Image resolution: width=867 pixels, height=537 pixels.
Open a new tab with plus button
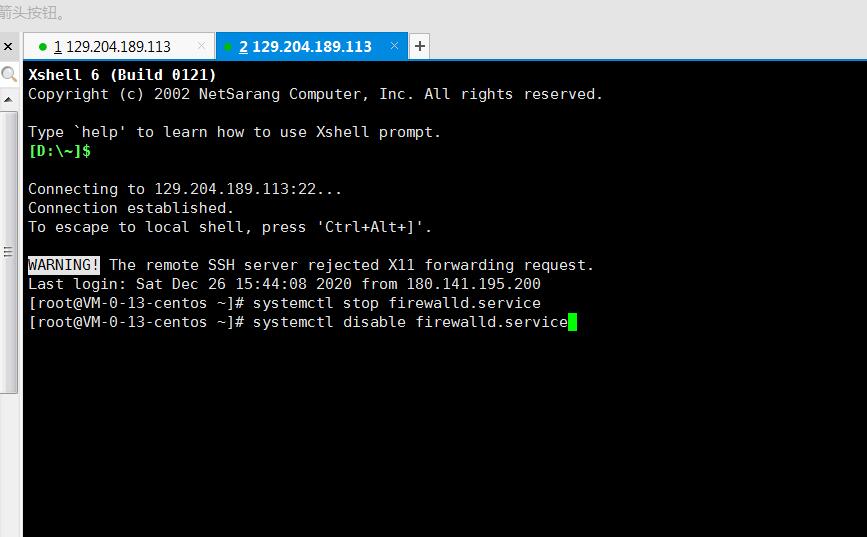[x=420, y=46]
